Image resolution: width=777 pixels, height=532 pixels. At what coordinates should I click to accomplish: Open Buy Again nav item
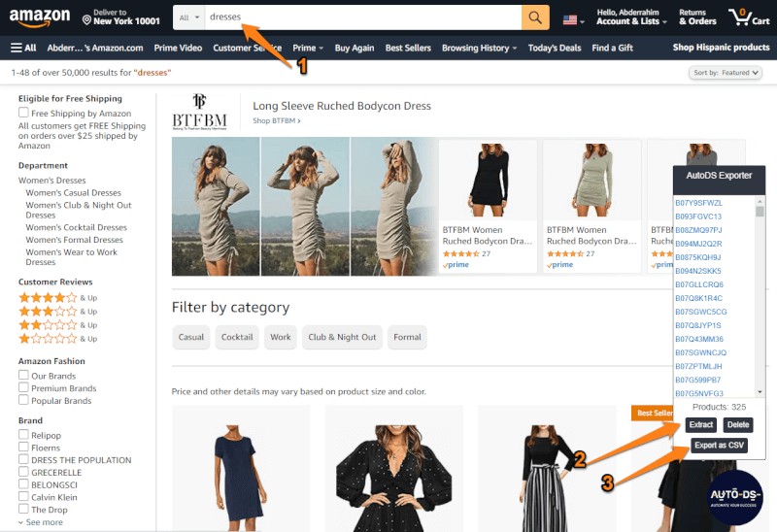[355, 48]
